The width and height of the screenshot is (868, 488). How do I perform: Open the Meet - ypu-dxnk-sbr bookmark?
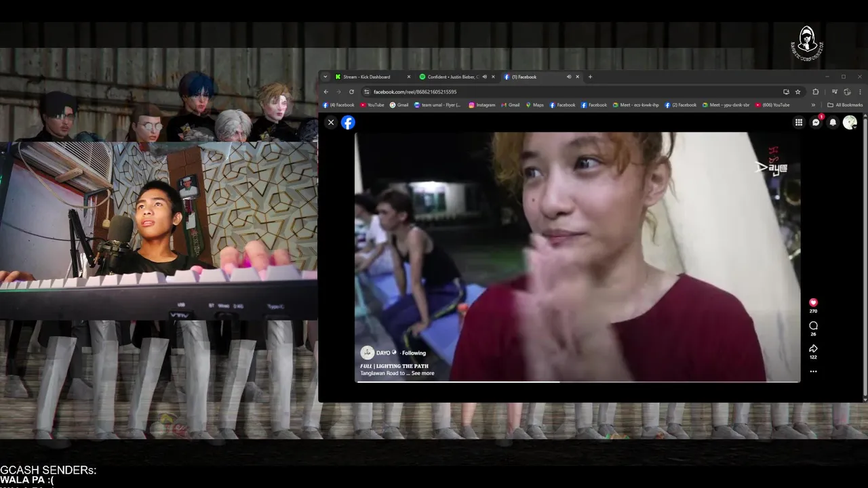click(726, 105)
